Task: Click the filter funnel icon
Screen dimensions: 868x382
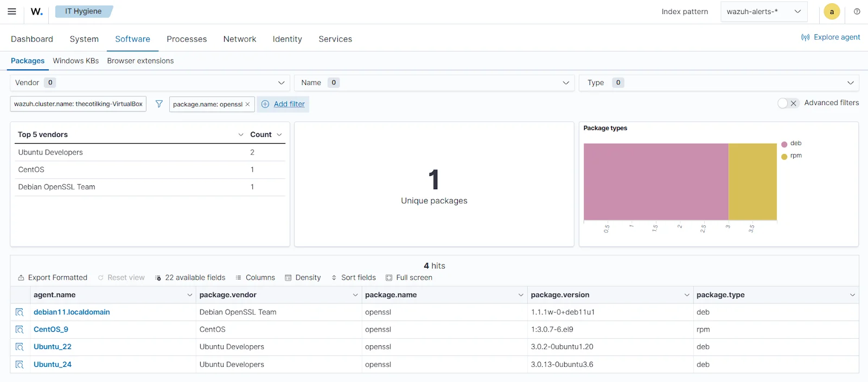Action: click(x=159, y=104)
